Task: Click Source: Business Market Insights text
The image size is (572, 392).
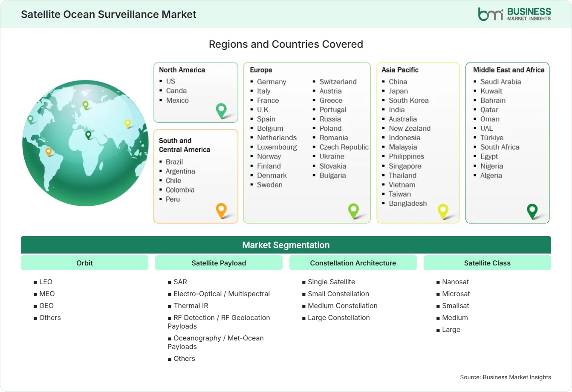Action: [x=506, y=377]
